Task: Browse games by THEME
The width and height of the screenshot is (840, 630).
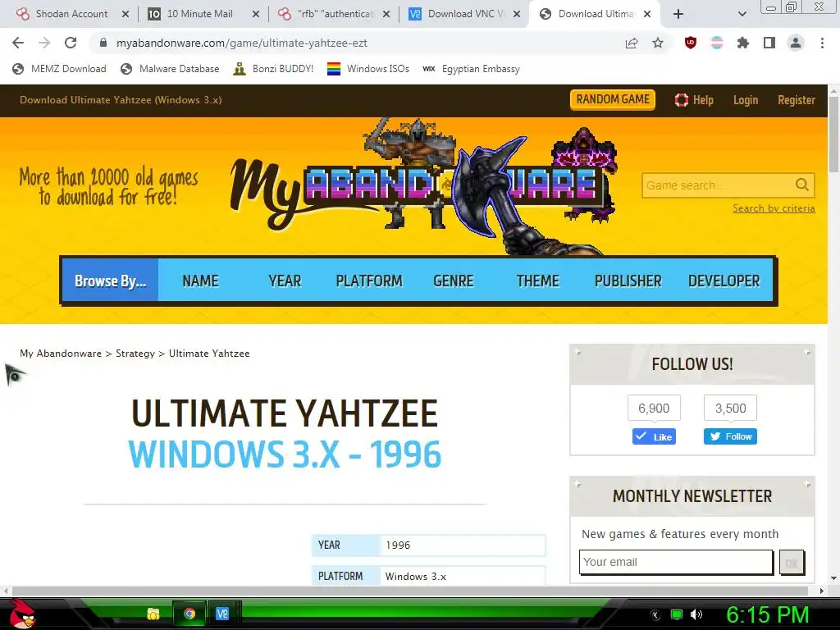Action: [537, 281]
